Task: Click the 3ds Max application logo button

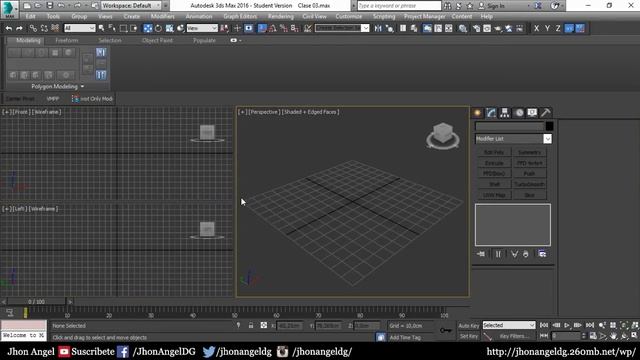Action: pos(9,9)
